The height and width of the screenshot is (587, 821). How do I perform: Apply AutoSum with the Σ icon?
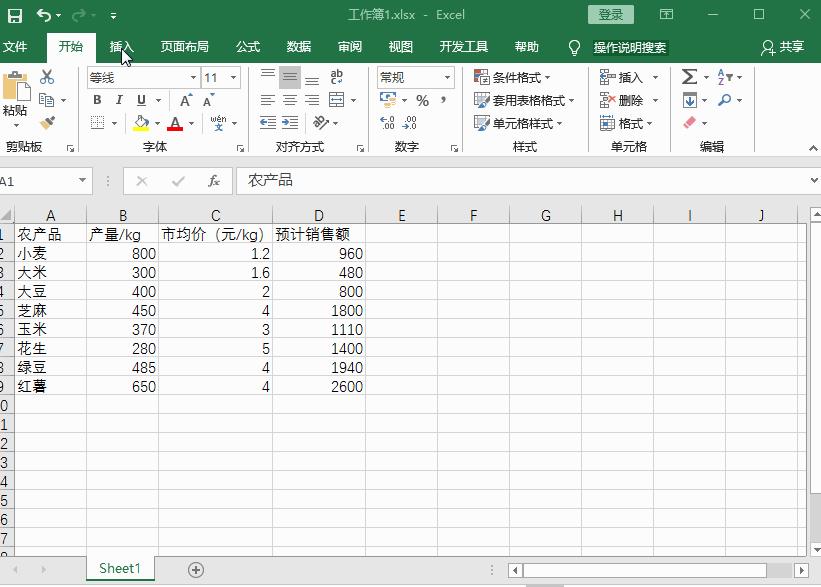point(689,76)
